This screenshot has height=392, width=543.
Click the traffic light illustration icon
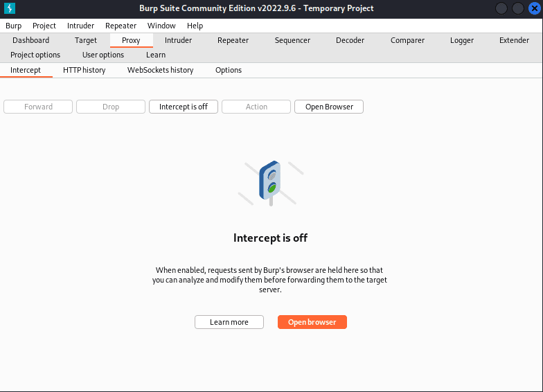[x=270, y=182]
